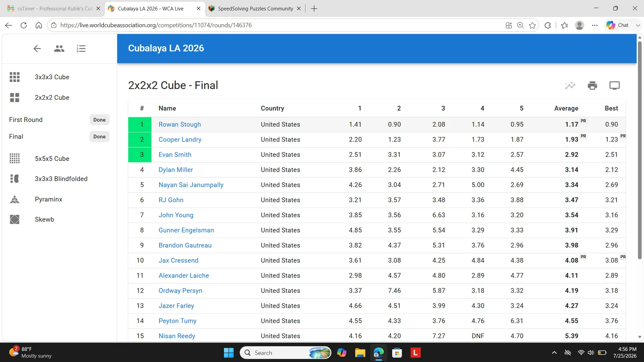Open the numbered events list icon
644x362 pixels.
[x=81, y=49]
